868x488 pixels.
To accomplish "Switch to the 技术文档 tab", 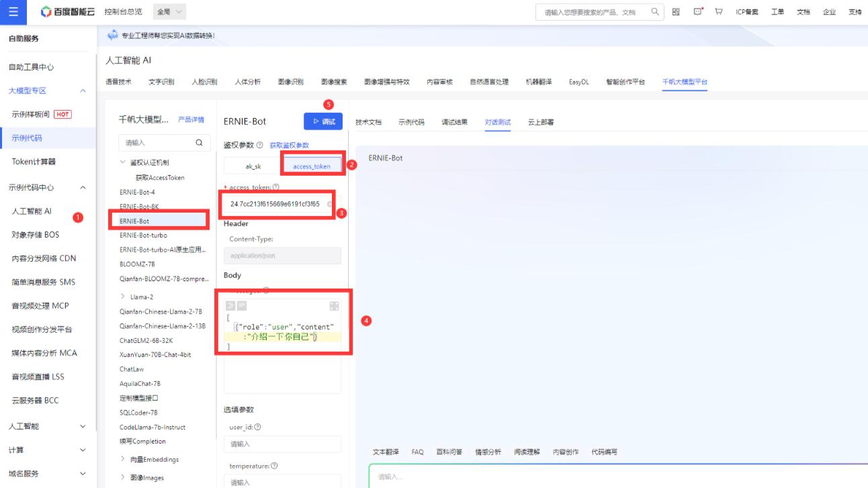I will [x=368, y=122].
